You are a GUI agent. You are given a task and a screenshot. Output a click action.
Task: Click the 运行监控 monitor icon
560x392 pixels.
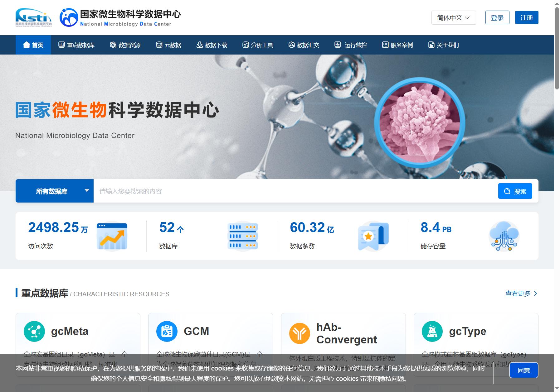point(338,45)
